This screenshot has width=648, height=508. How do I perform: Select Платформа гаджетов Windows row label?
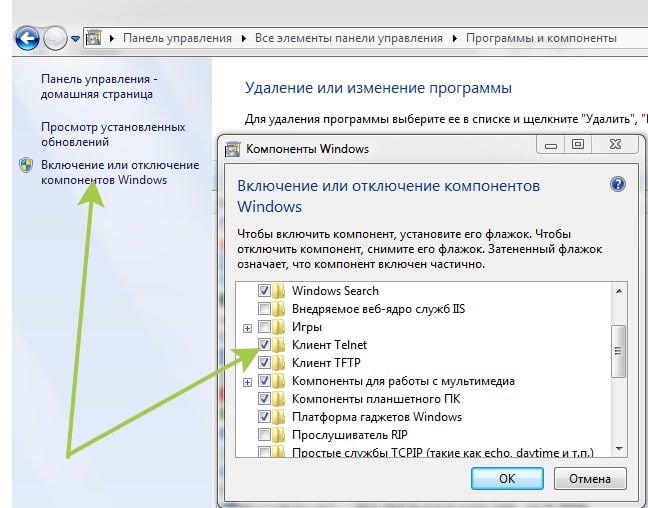point(377,417)
